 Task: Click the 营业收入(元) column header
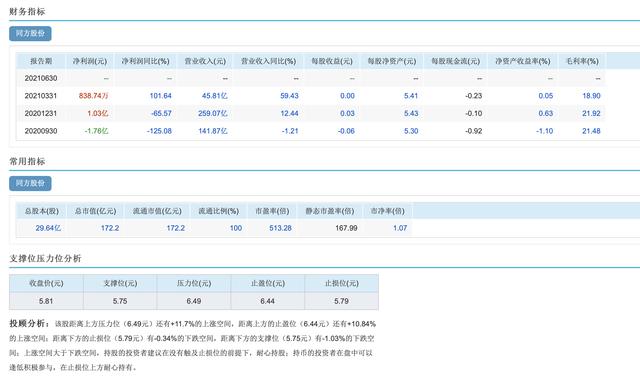point(205,61)
